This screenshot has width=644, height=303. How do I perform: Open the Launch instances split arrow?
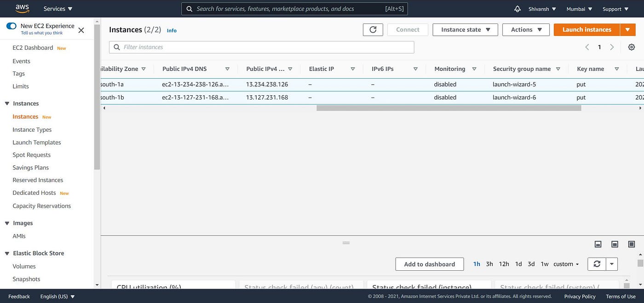628,29
